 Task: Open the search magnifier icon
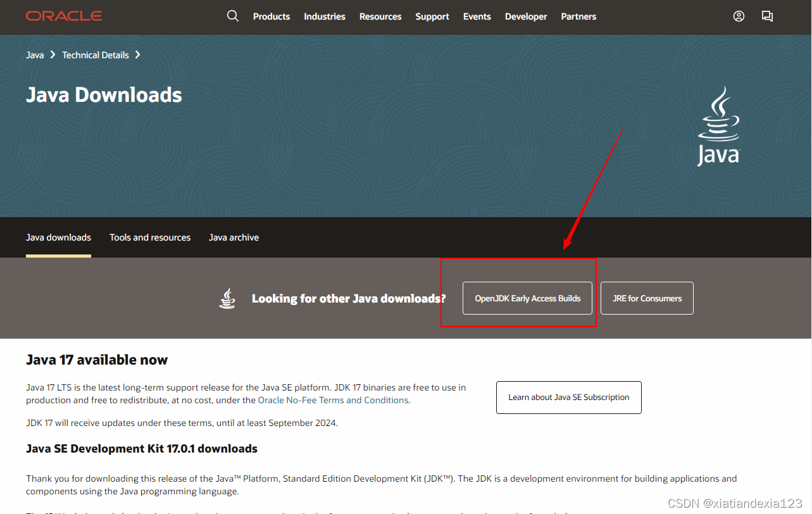coord(233,16)
